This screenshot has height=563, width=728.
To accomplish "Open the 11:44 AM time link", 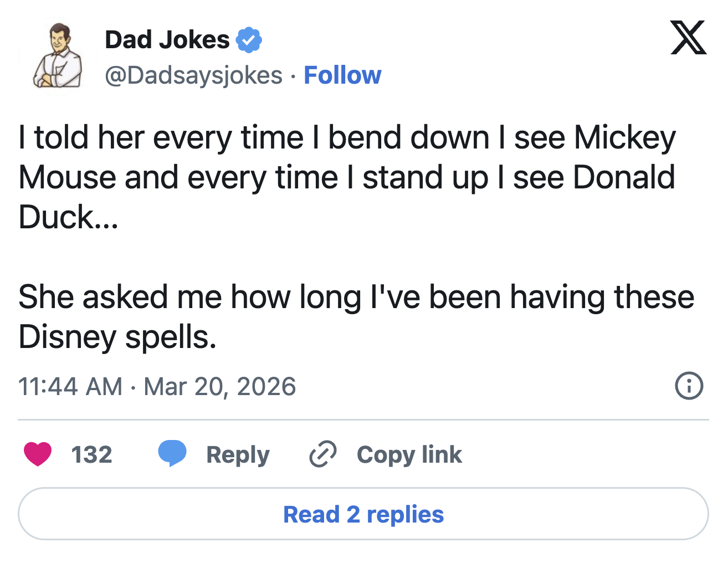I will 70,387.
